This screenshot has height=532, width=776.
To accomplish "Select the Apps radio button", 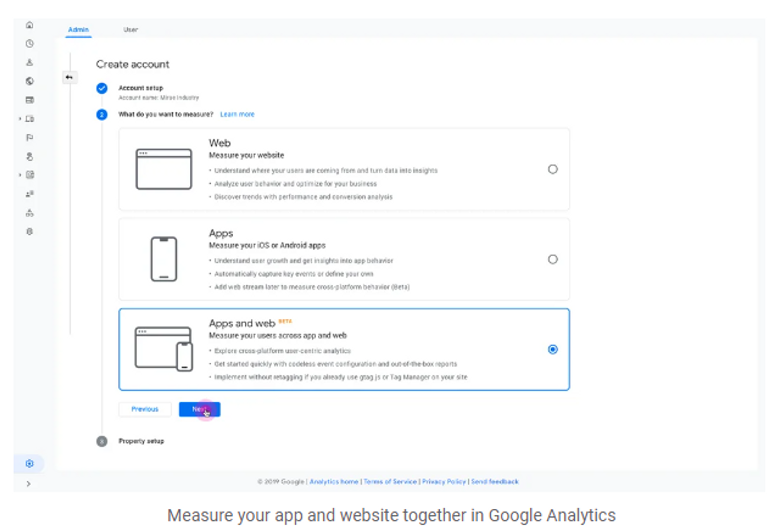I will coord(553,259).
